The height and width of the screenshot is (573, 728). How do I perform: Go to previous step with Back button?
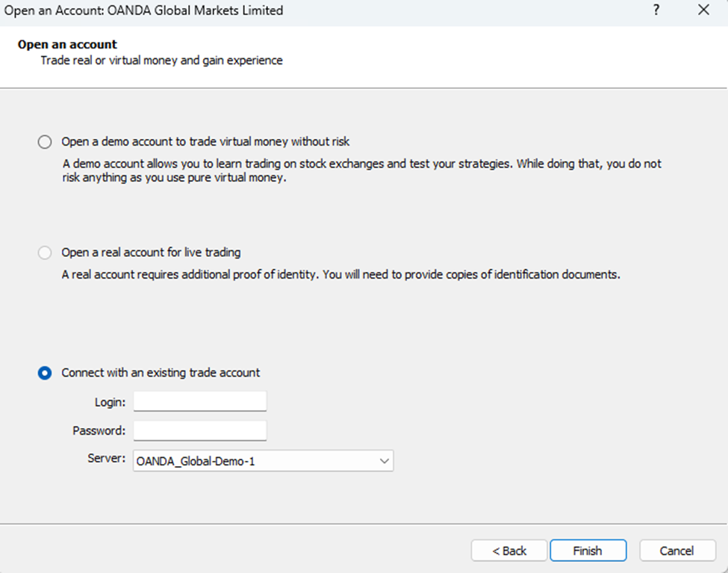pos(509,551)
